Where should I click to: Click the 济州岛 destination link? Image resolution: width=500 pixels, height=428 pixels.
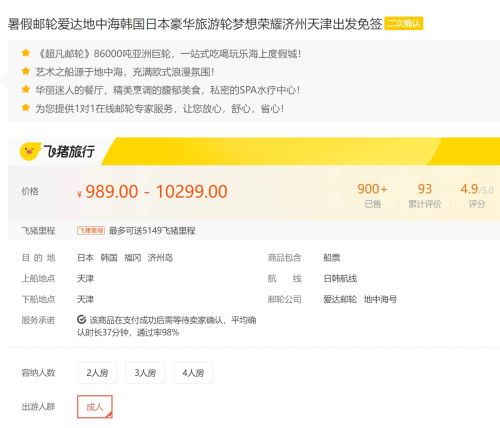[160, 258]
